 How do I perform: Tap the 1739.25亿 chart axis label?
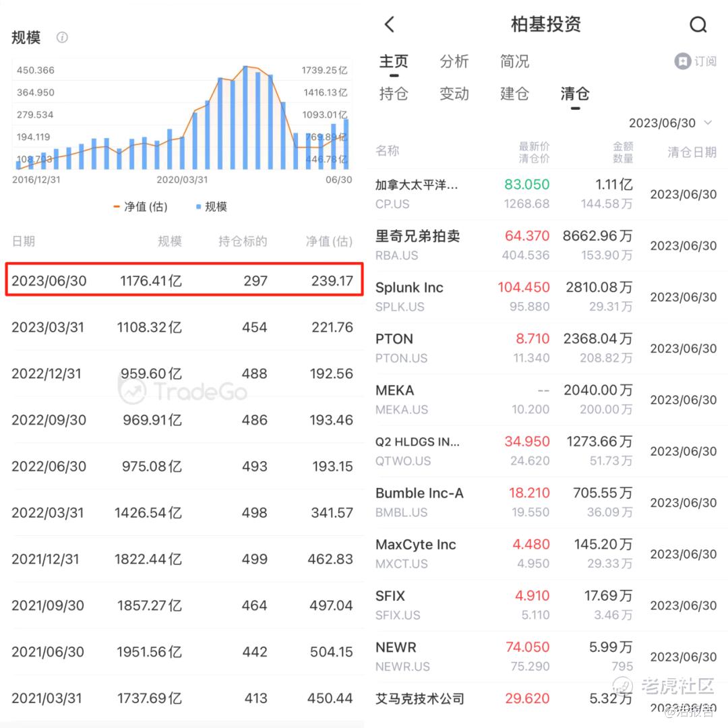click(x=324, y=70)
